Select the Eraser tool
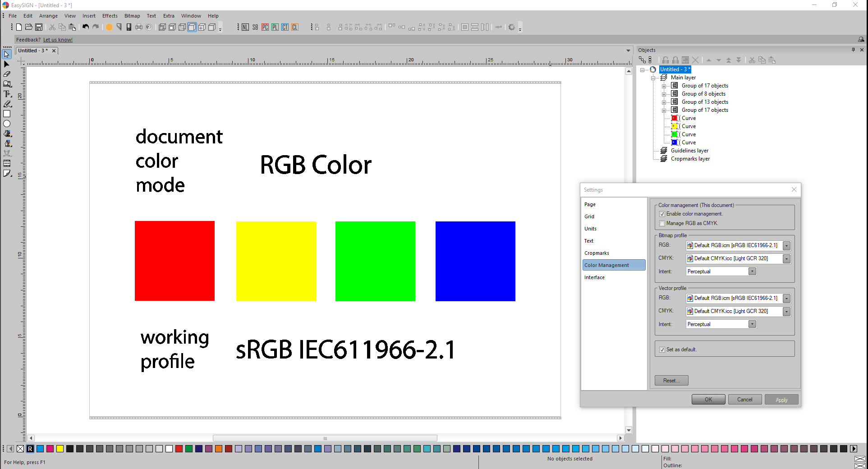Viewport: 868px width, 469px height. (x=7, y=74)
